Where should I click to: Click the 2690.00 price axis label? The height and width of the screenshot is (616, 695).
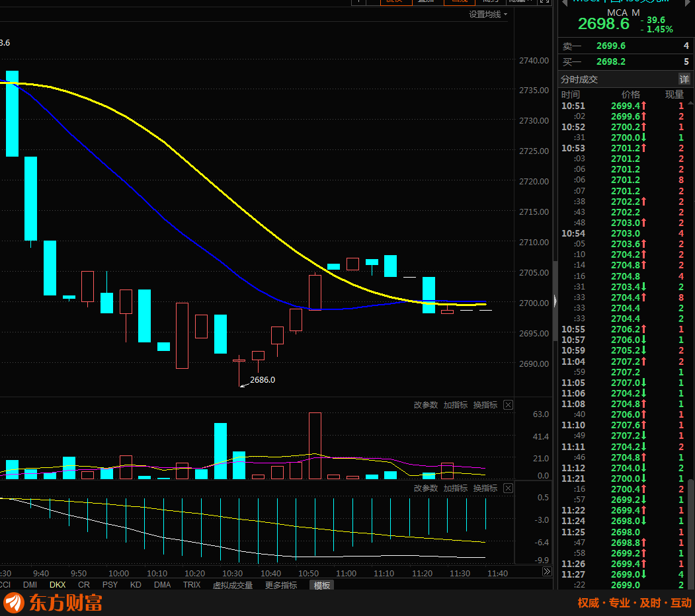pos(534,364)
